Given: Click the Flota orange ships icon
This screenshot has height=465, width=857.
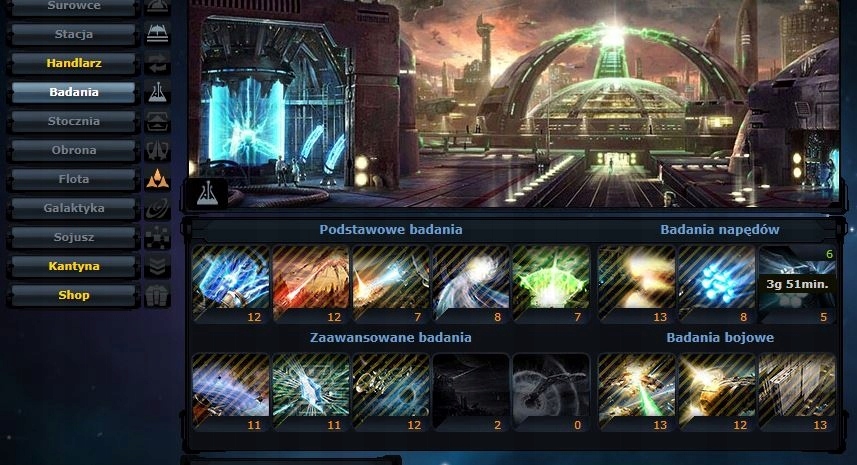Looking at the screenshot, I should pos(157,179).
